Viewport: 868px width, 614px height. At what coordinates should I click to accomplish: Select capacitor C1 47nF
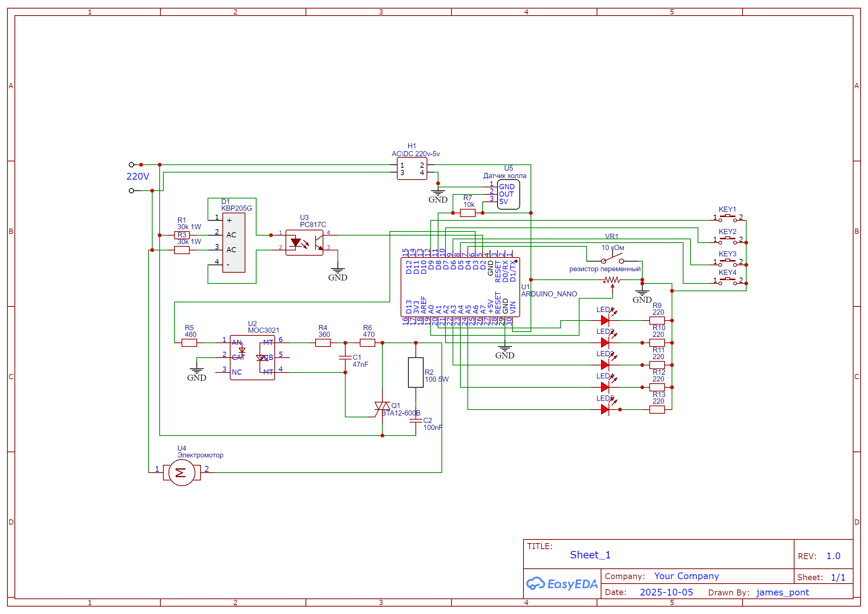pos(345,357)
